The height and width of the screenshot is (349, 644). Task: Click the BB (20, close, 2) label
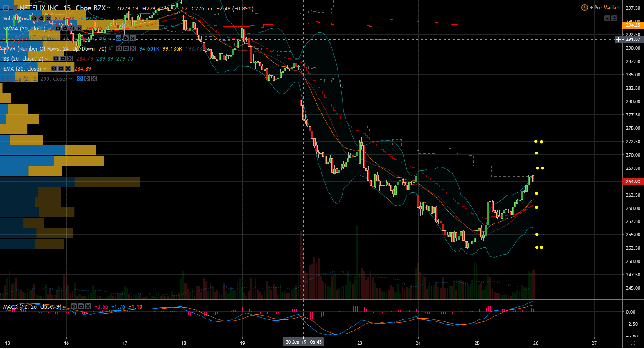tap(23, 59)
